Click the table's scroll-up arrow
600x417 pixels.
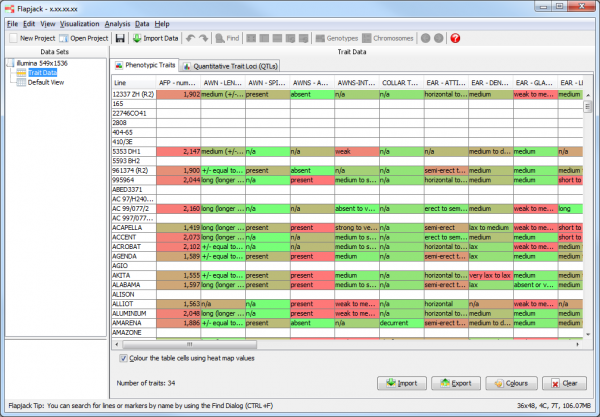click(x=588, y=95)
